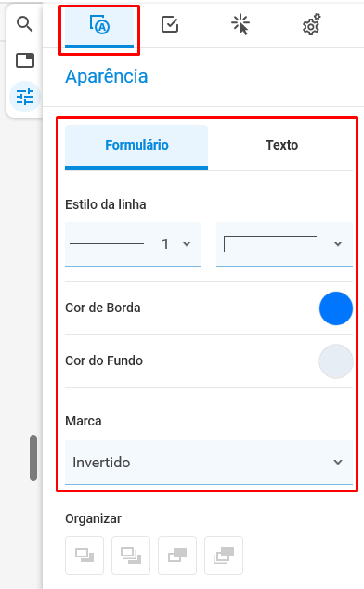Image resolution: width=364 pixels, height=589 pixels.
Task: Open the checkbox options tab icon
Action: point(170,25)
